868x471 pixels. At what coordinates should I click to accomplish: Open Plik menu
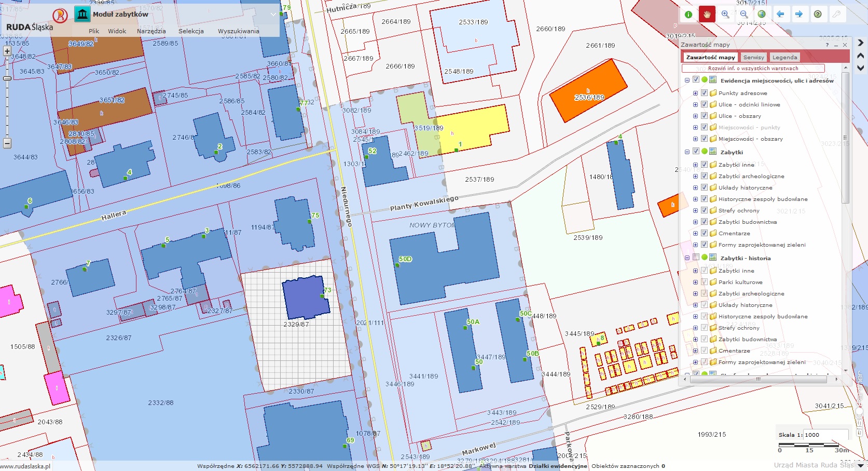click(x=94, y=31)
